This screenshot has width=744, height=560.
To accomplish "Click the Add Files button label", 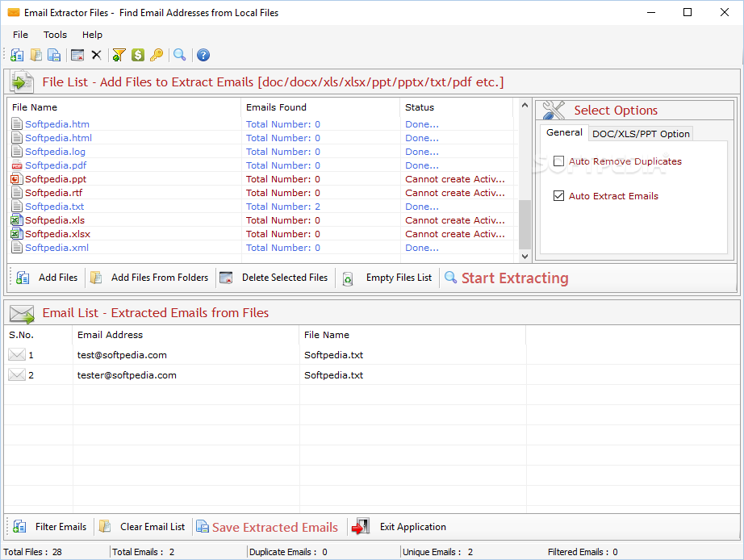I will (58, 278).
